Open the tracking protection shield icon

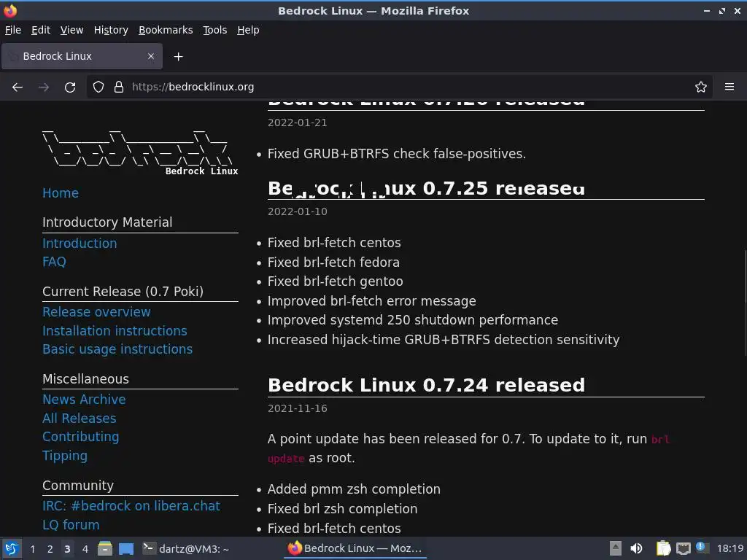point(98,87)
